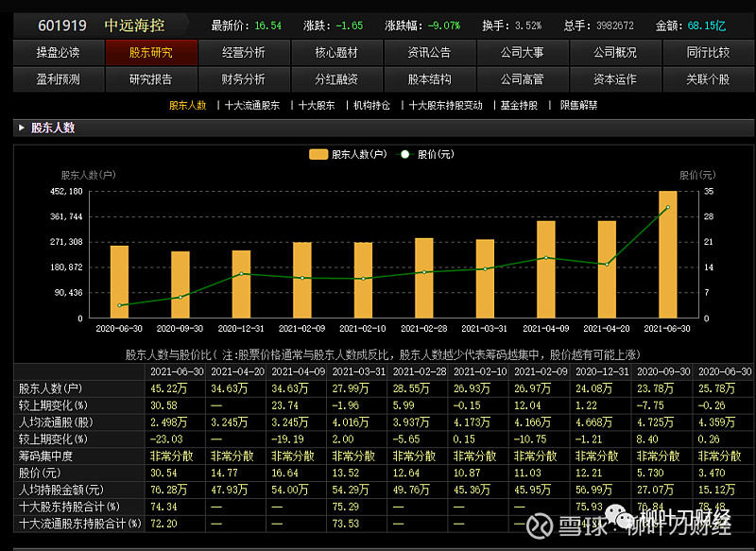Click top ten holding value 75.29

click(346, 507)
